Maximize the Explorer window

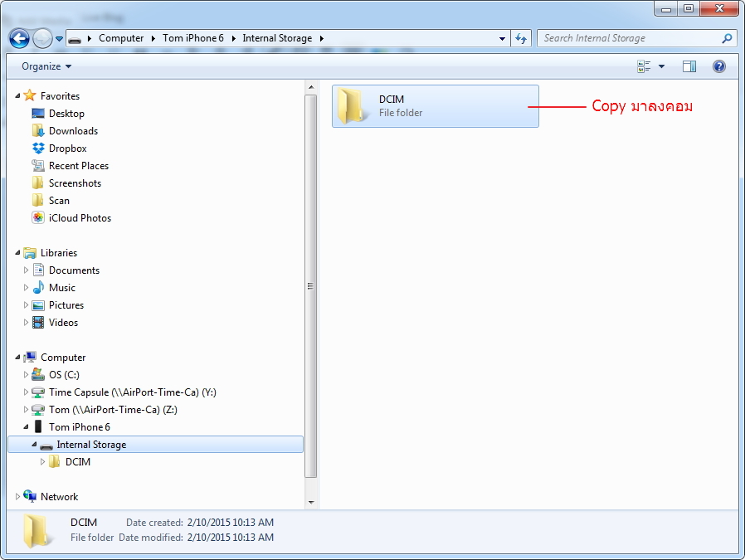[x=689, y=8]
